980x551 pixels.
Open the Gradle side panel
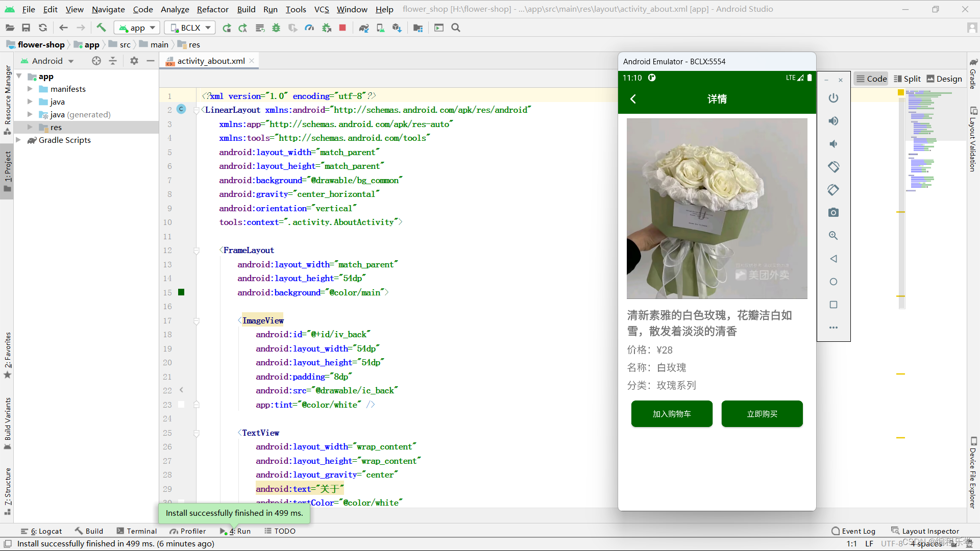pyautogui.click(x=973, y=74)
